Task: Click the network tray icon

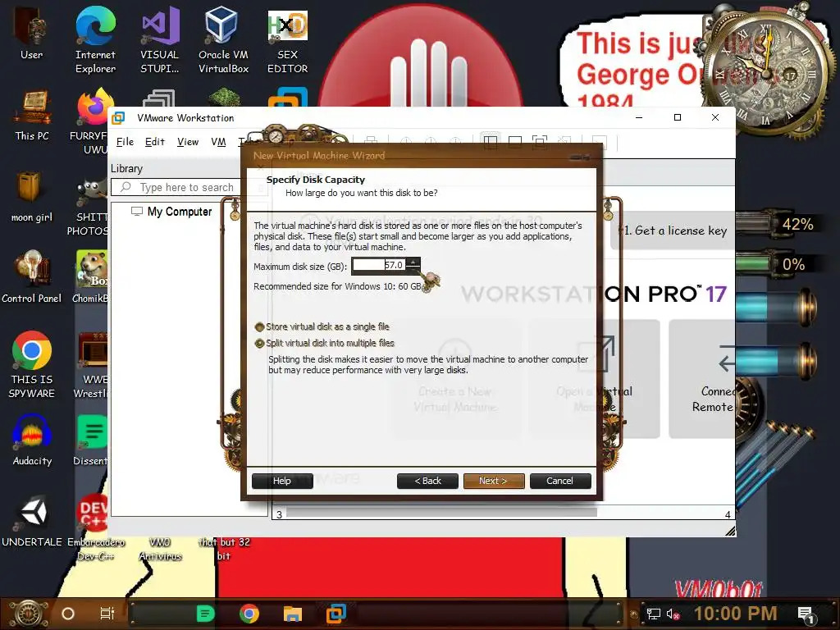Action: [654, 614]
